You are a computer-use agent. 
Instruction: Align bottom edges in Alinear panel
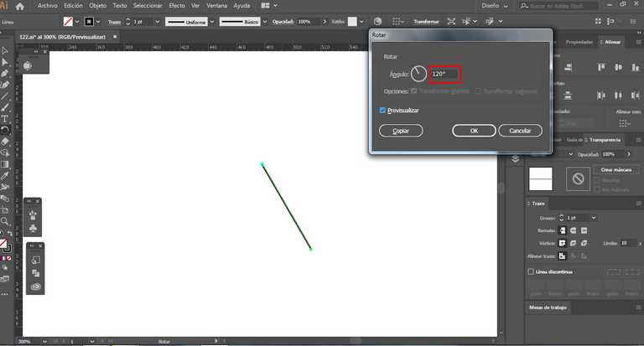[x=636, y=67]
